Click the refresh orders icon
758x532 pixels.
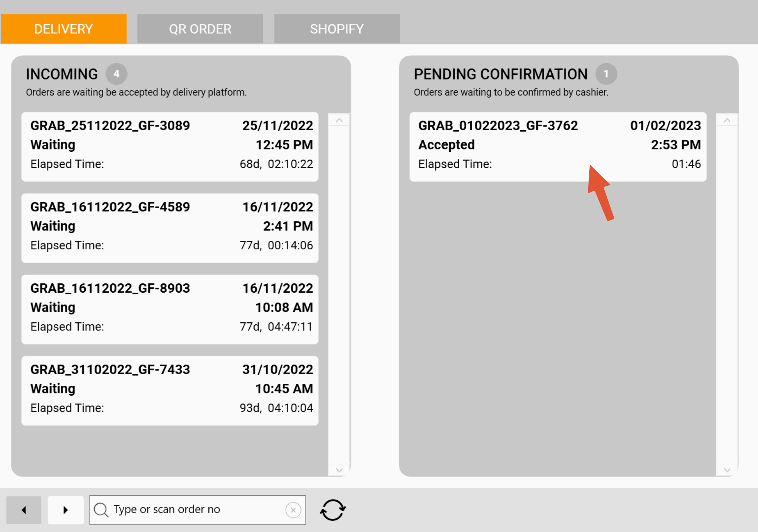click(x=333, y=510)
